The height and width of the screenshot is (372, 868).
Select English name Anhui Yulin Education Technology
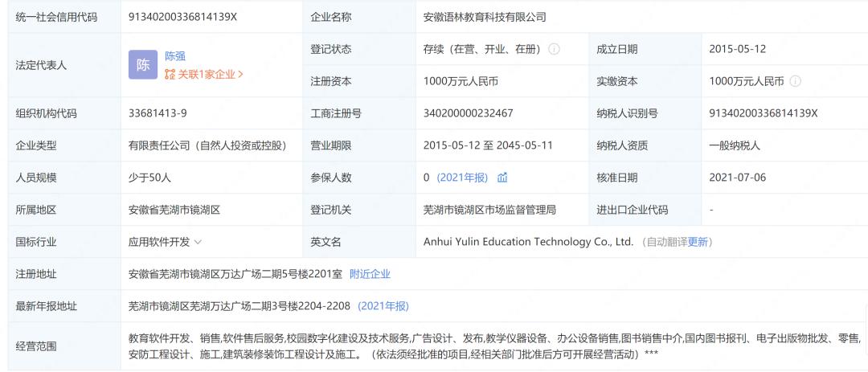pyautogui.click(x=528, y=242)
